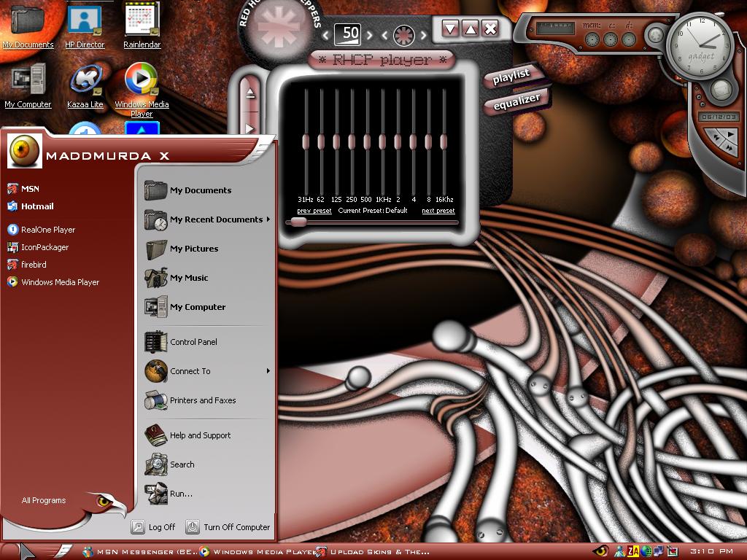Screen dimensions: 747x560
Task: Click the ZoneAlarm tray icon
Action: (632, 551)
